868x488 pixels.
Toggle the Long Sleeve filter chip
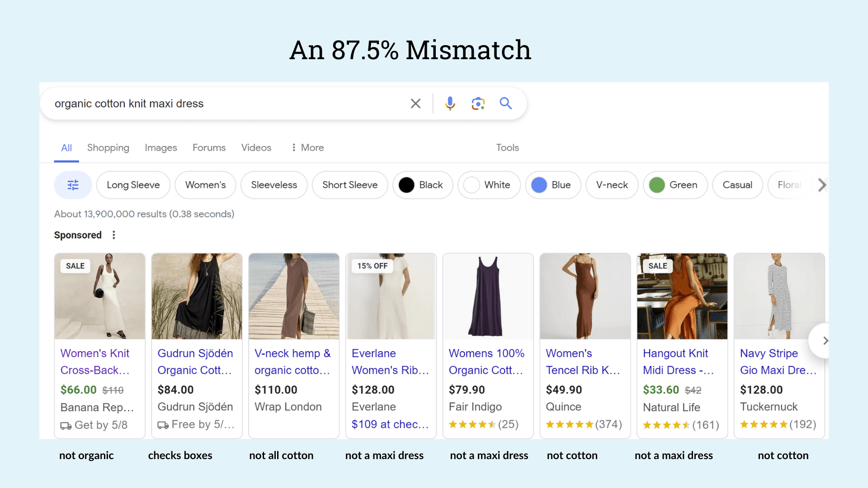click(x=133, y=185)
